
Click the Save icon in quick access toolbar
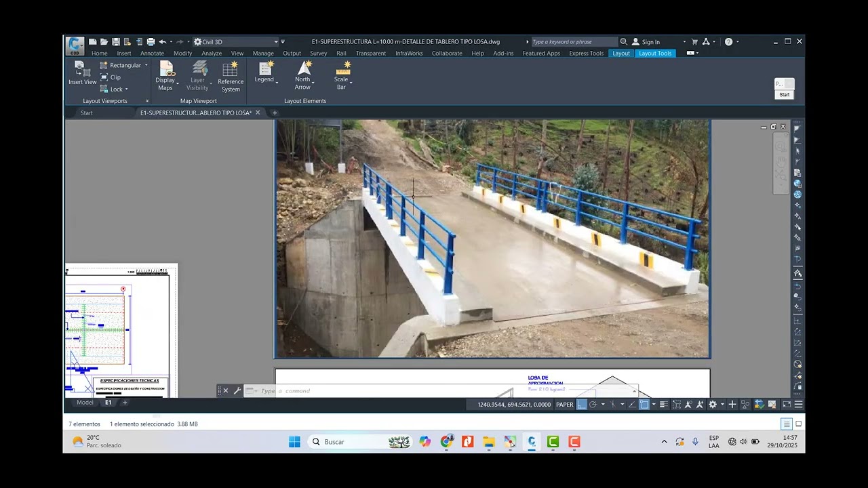(x=116, y=42)
